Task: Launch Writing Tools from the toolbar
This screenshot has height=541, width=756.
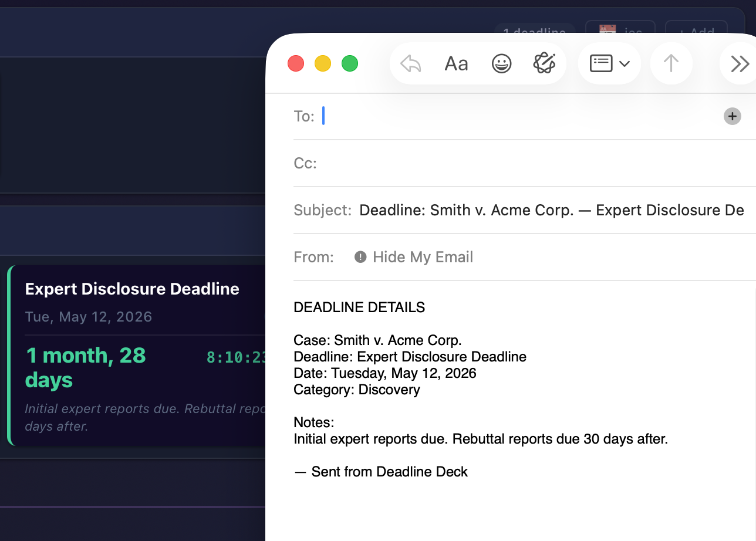Action: (545, 63)
